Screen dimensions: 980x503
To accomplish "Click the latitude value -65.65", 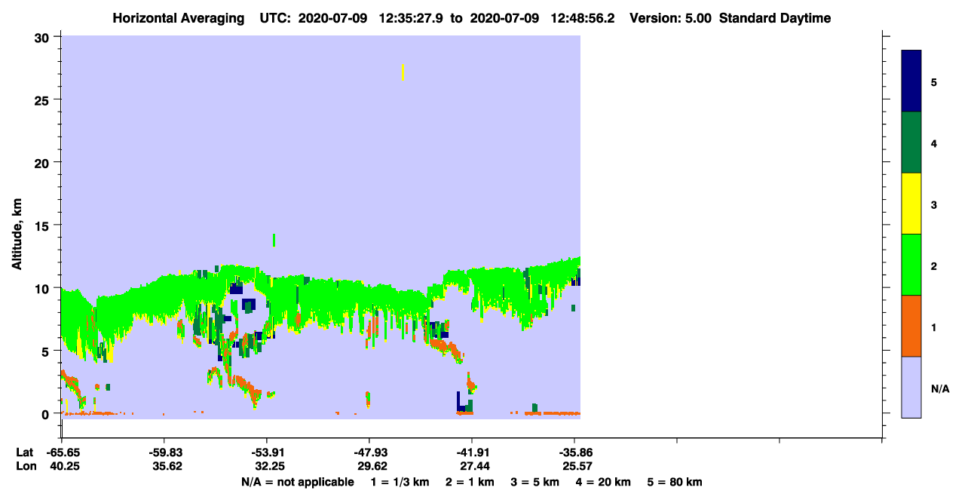I will pos(62,452).
